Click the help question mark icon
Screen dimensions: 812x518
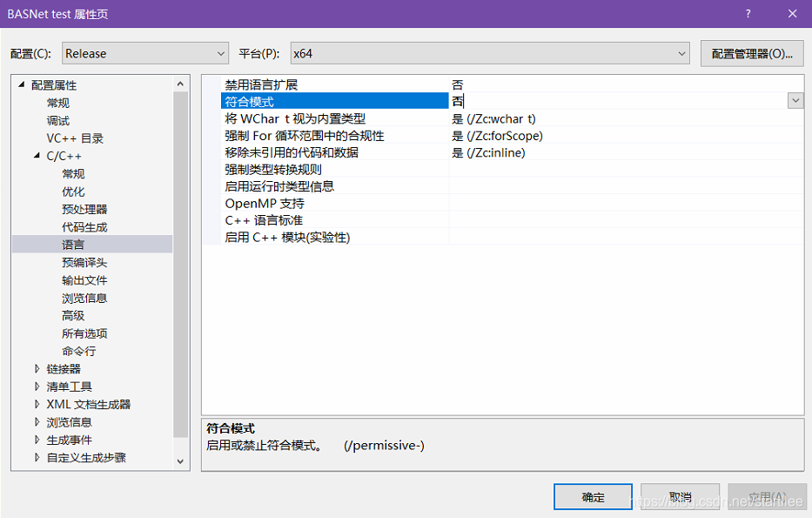(748, 14)
